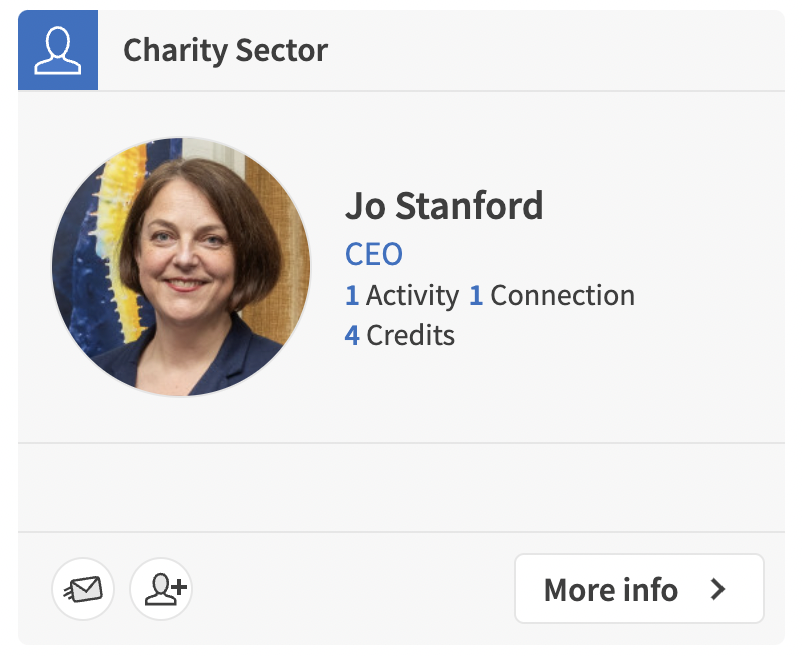802x656 pixels.
Task: Add Jo Stanford as a connection
Action: click(x=161, y=589)
